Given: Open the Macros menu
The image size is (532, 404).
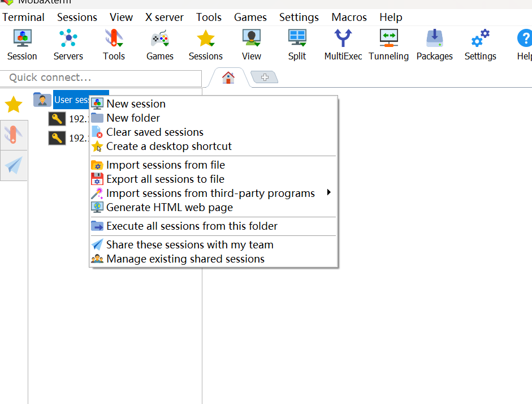Looking at the screenshot, I should (x=349, y=18).
